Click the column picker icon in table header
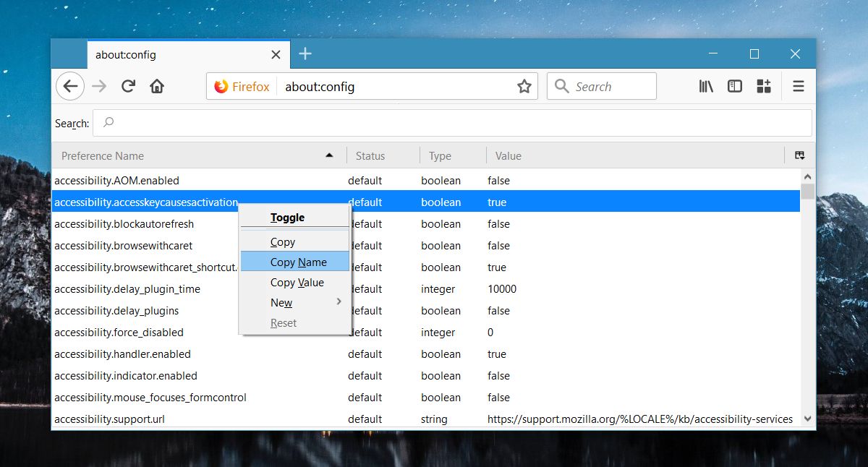This screenshot has width=868, height=467. pyautogui.click(x=799, y=155)
